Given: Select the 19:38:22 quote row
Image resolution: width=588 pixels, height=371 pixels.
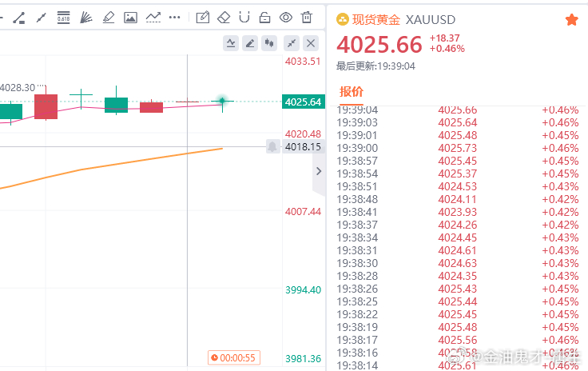Looking at the screenshot, I should pyautogui.click(x=458, y=314).
